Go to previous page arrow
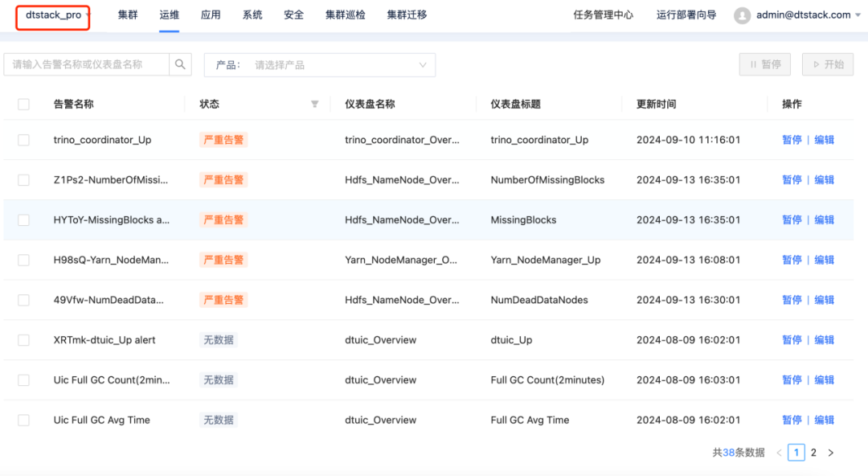Image resolution: width=868 pixels, height=476 pixels. (x=779, y=453)
